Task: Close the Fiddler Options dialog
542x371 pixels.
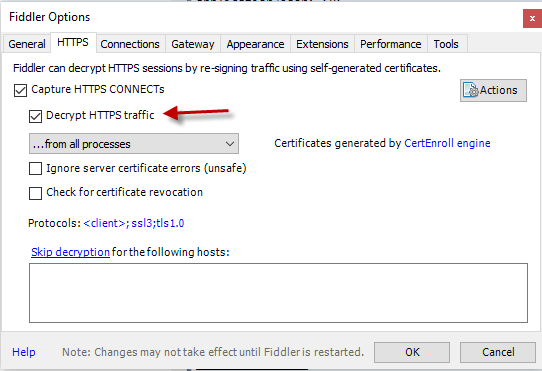Action: coord(532,18)
